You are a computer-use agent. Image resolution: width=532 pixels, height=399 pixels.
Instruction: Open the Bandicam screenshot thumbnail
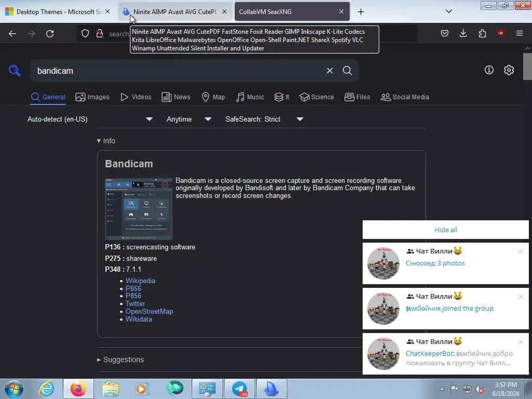click(x=139, y=209)
